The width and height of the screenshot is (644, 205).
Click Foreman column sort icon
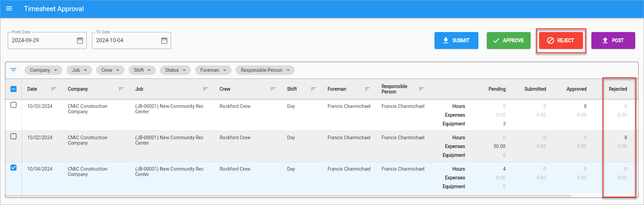[367, 89]
